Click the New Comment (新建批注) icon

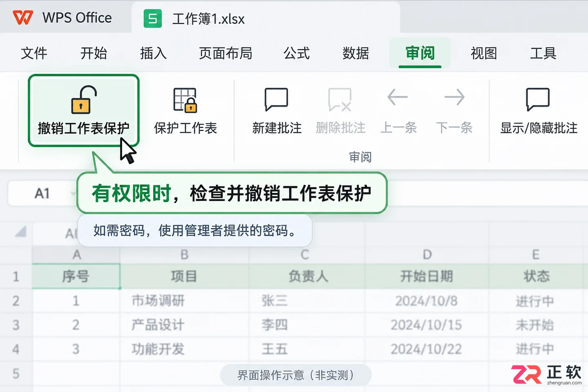click(x=276, y=99)
